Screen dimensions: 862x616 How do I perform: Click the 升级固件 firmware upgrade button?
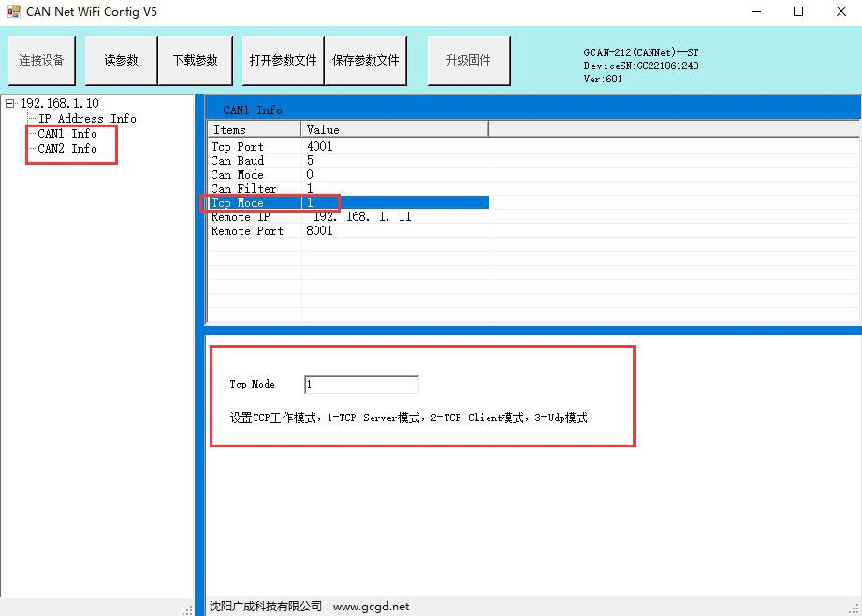pyautogui.click(x=469, y=60)
